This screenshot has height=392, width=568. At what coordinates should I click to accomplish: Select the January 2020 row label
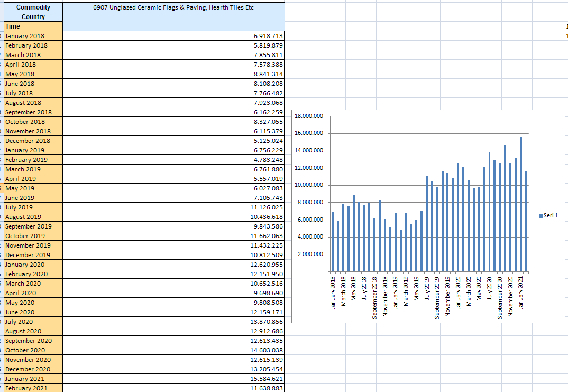[33, 265]
